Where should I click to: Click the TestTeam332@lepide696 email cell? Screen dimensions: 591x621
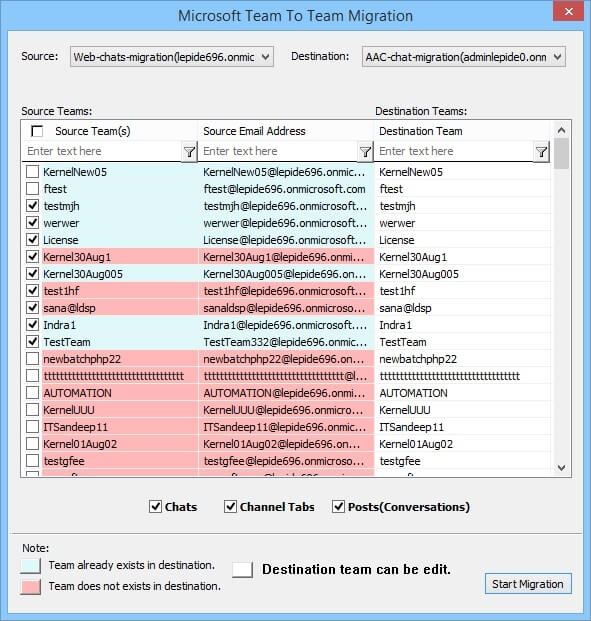[286, 342]
